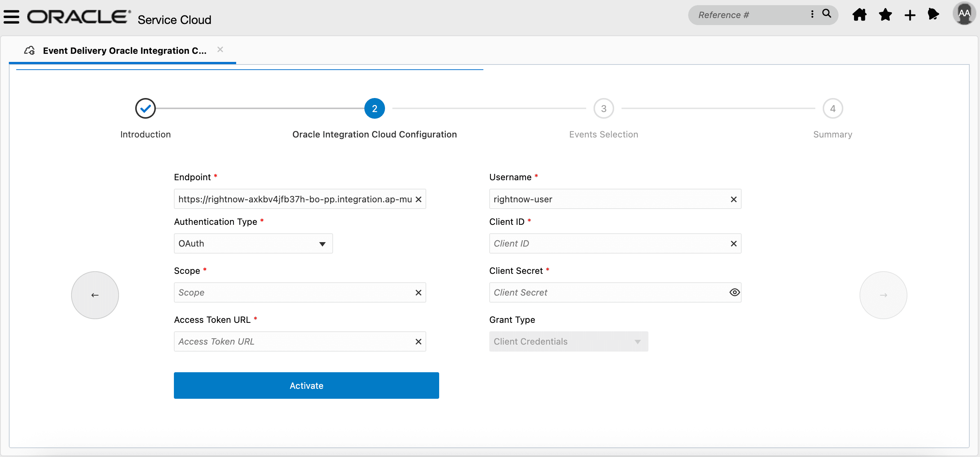Viewport: 980px width, 457px height.
Task: Advance using the right arrow navigation circle
Action: point(883,295)
